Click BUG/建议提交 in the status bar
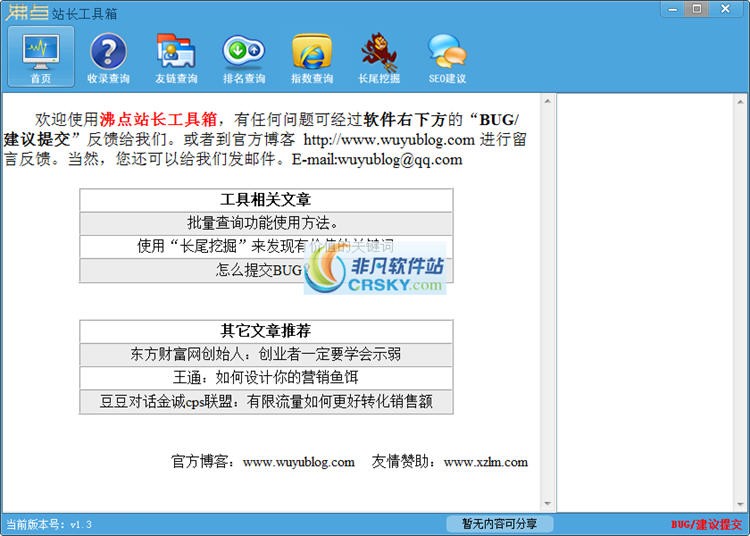Screen dimensions: 750x536 coord(706,525)
